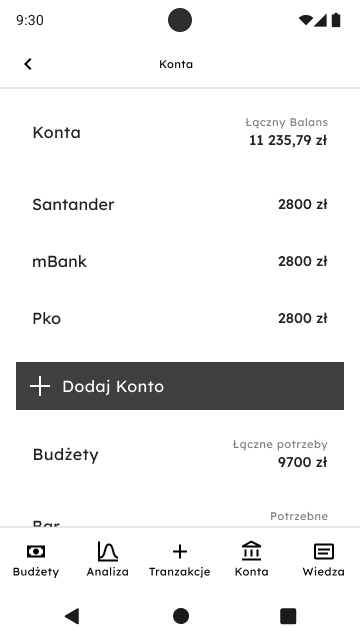Switch to the Analiza tab label
The width and height of the screenshot is (360, 640).
point(108,571)
